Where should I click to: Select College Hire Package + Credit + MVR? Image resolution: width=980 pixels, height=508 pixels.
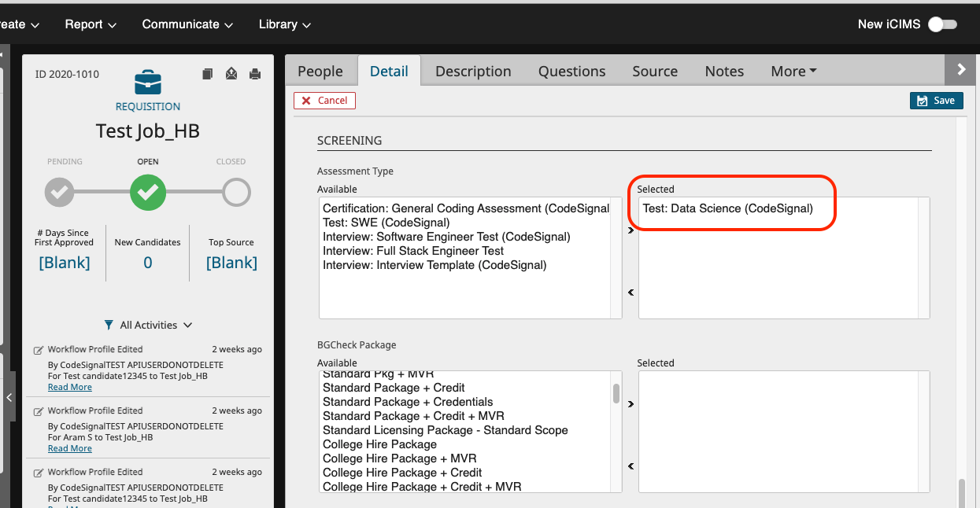point(422,487)
